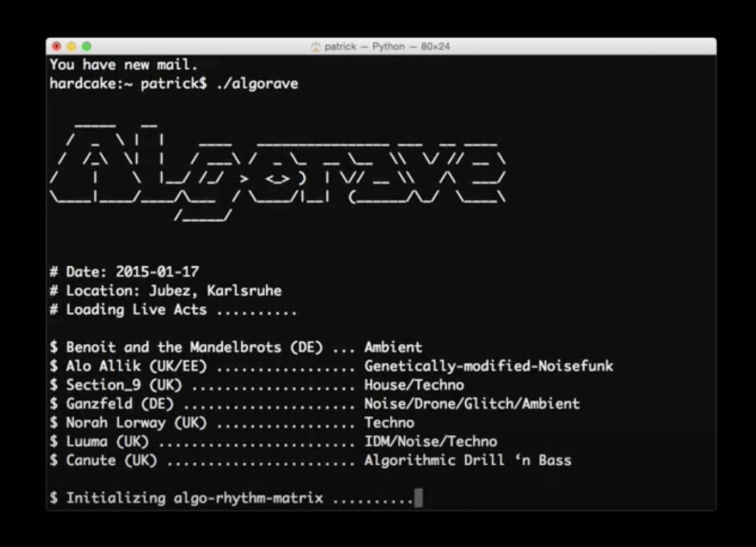756x547 pixels.
Task: Click the terminal cursor block
Action: click(418, 498)
